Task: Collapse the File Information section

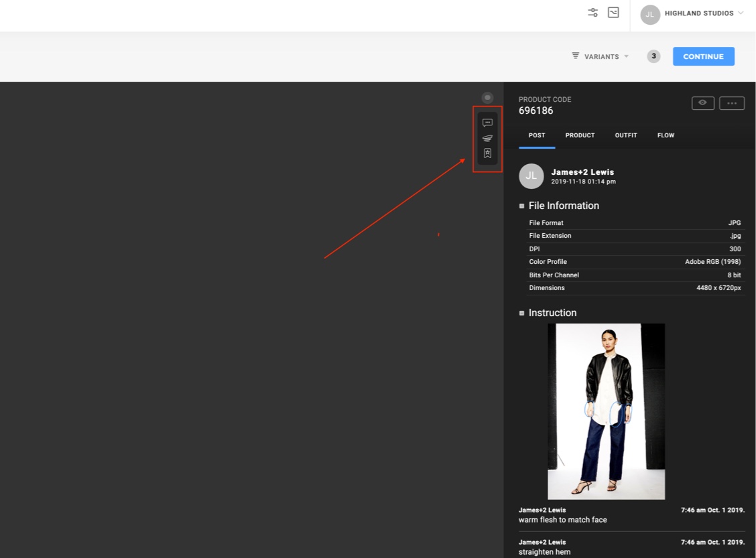Action: pos(522,206)
